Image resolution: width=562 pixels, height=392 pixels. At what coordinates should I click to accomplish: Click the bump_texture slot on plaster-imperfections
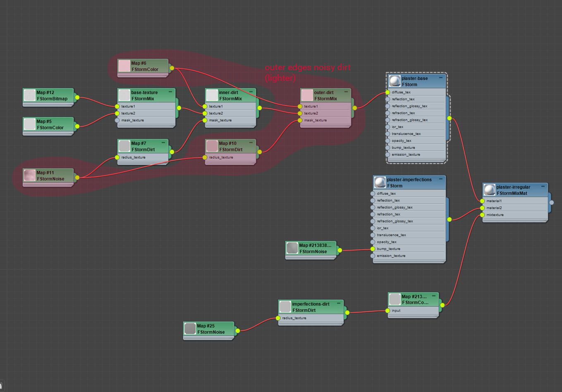point(409,249)
